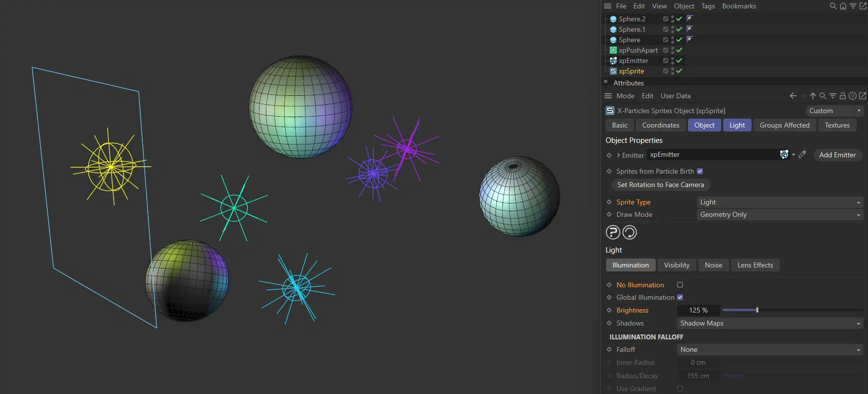
Task: Close the Attributes panel tab
Action: 606,81
